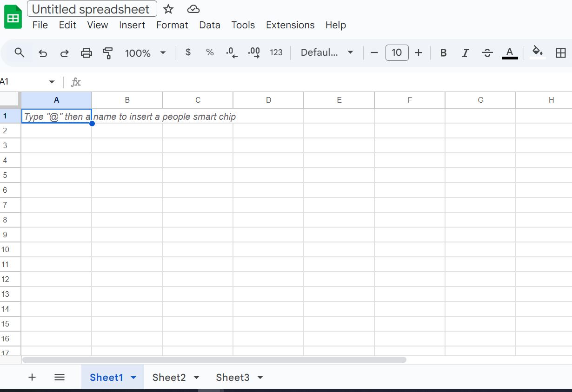The width and height of the screenshot is (572, 392).
Task: Toggle bold formatting
Action: click(443, 53)
